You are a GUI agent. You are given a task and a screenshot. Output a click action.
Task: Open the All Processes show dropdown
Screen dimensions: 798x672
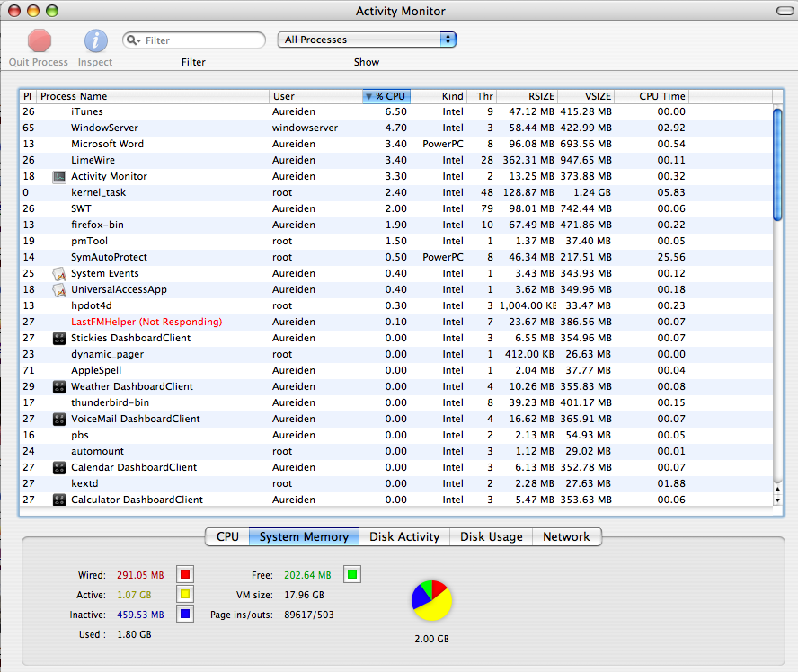(x=367, y=40)
